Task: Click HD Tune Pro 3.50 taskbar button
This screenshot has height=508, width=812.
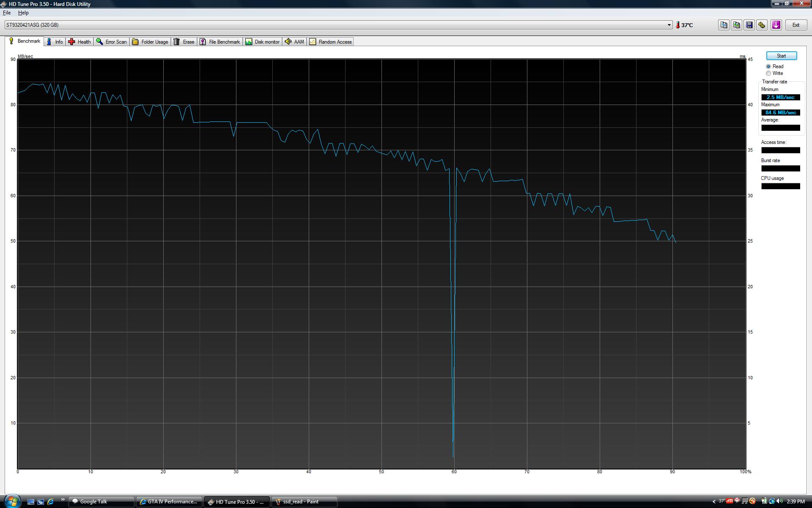Action: 237,502
